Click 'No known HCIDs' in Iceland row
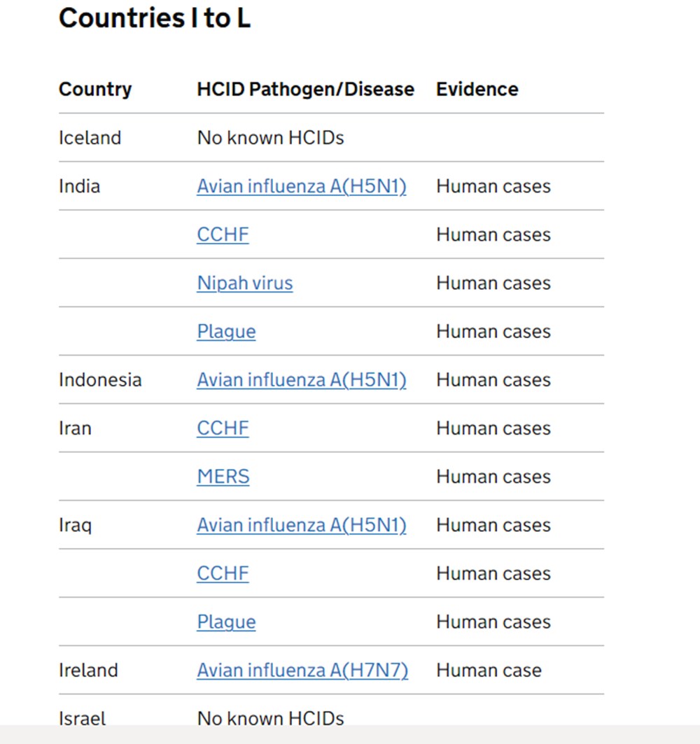This screenshot has width=700, height=744. point(270,138)
